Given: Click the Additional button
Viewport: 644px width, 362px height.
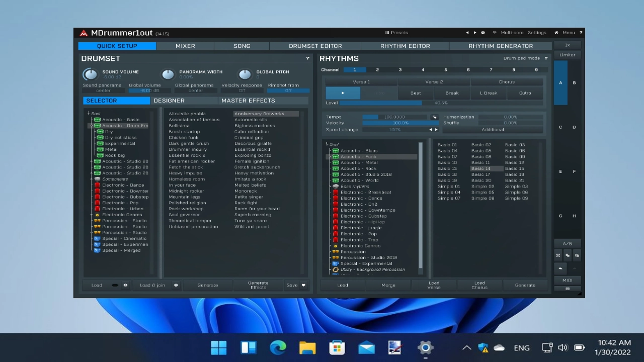Looking at the screenshot, I should click(x=493, y=130).
